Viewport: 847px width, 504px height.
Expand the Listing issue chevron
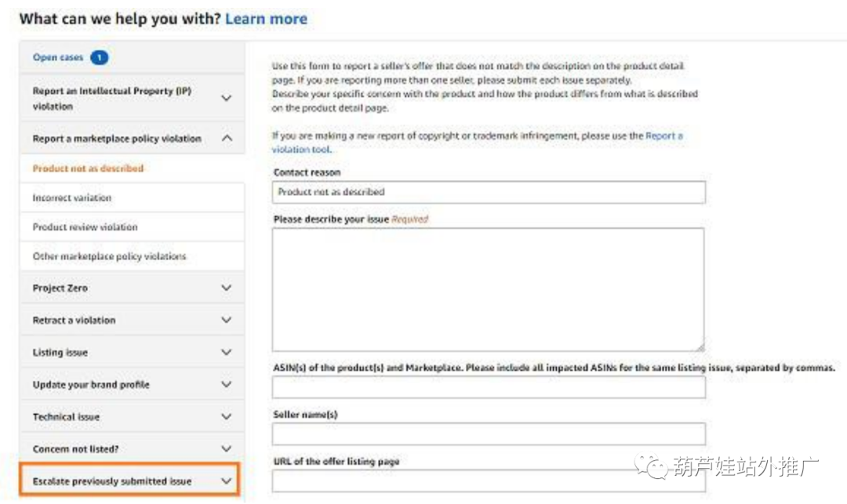[227, 352]
